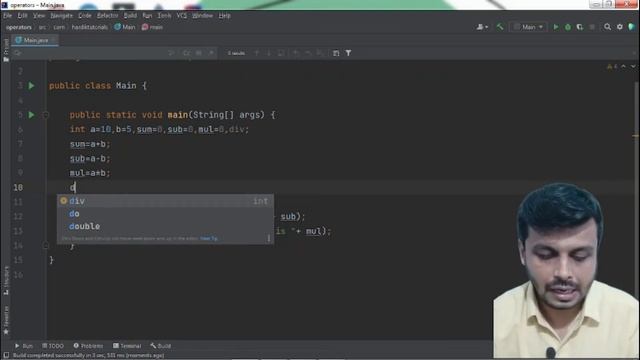Open Search Everywhere magnifier icon

coord(607,27)
